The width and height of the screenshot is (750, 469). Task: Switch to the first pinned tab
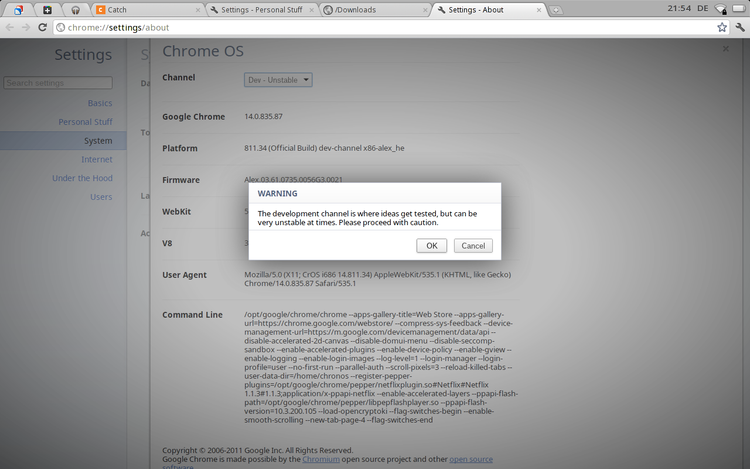18,10
